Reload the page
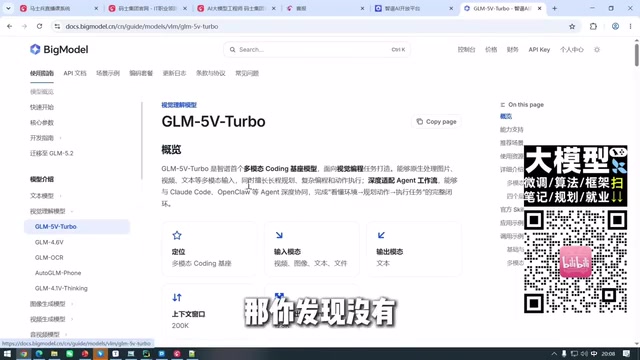Image resolution: width=640 pixels, height=360 pixels. click(40, 27)
